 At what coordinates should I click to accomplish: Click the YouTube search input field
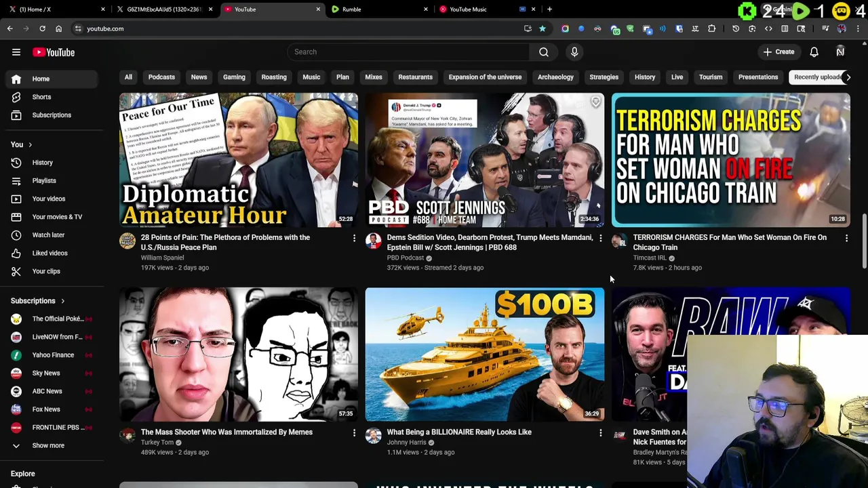[408, 52]
